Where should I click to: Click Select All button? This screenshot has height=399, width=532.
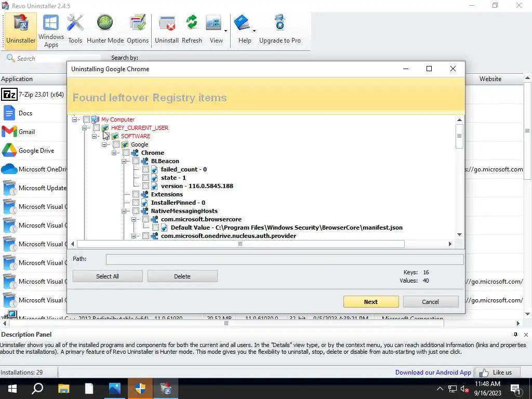[108, 276]
